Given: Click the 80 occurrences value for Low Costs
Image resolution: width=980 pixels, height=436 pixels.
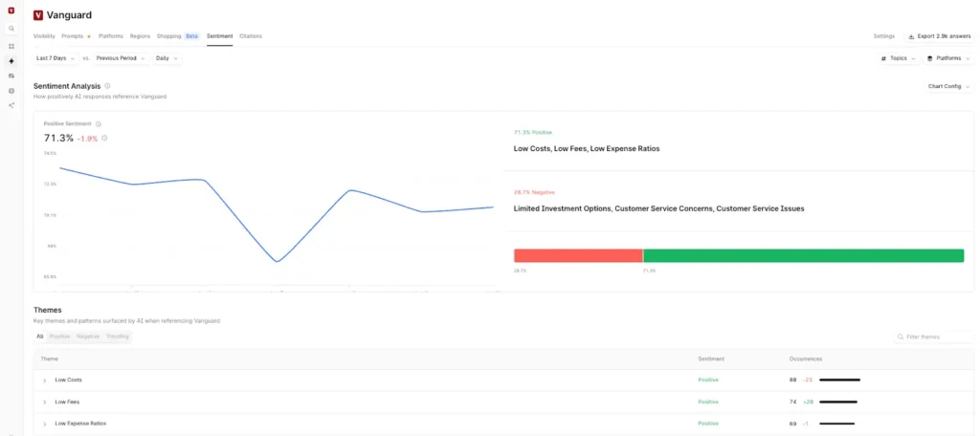Looking at the screenshot, I should pyautogui.click(x=793, y=380).
